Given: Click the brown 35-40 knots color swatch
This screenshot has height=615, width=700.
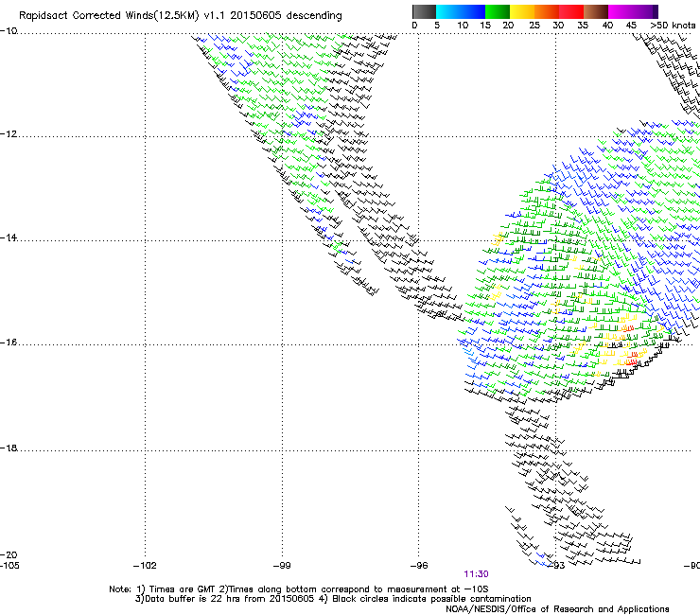Looking at the screenshot, I should (x=596, y=11).
